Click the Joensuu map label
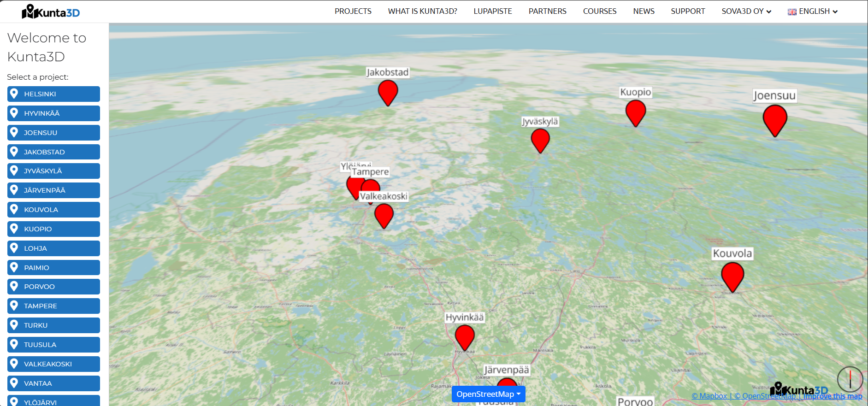The image size is (868, 406). [774, 95]
